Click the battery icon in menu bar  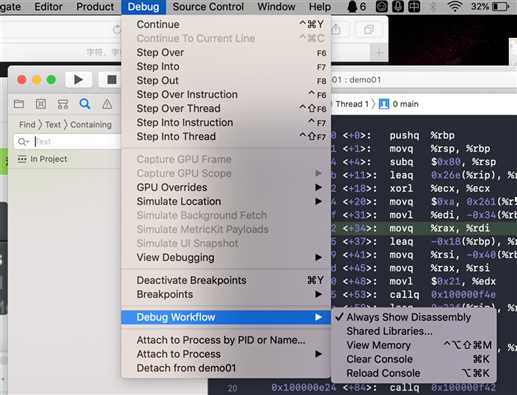click(x=501, y=7)
